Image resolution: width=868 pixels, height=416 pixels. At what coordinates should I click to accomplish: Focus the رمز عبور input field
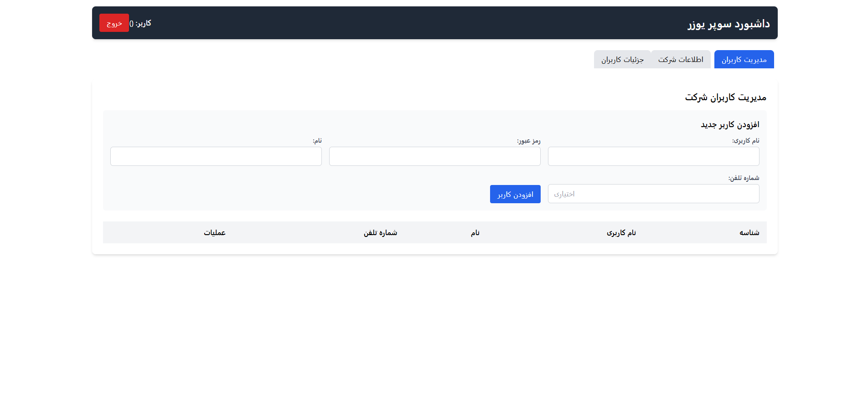pos(434,156)
